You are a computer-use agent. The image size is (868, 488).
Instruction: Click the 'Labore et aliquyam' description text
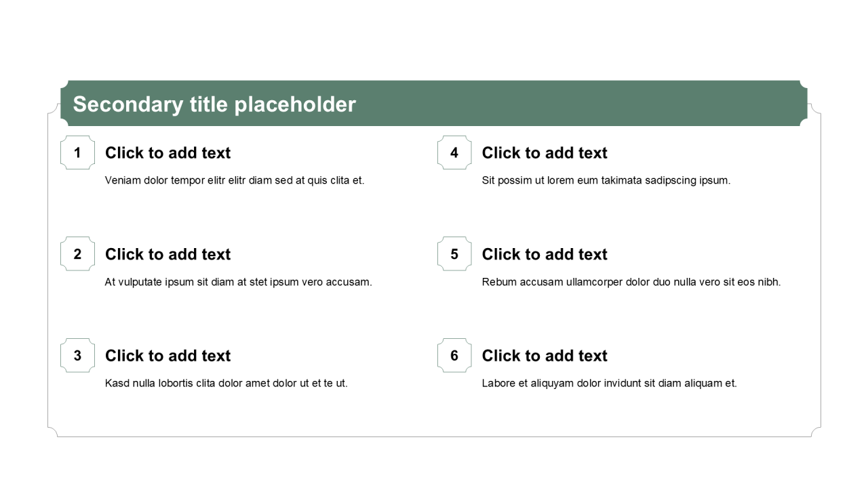(609, 384)
